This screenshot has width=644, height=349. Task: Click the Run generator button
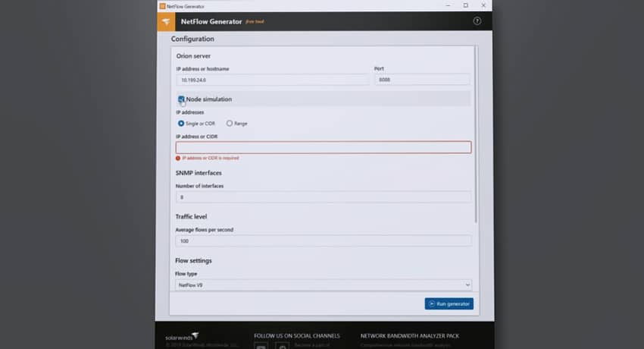[449, 303]
